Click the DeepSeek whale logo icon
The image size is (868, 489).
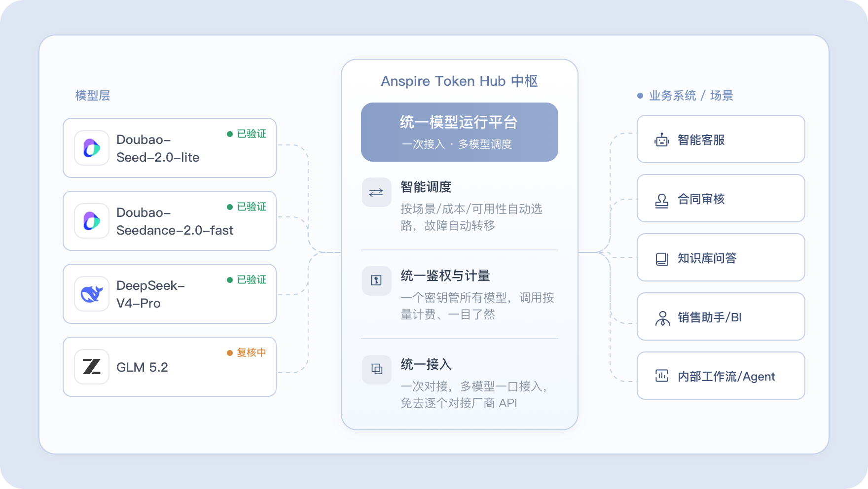point(92,294)
